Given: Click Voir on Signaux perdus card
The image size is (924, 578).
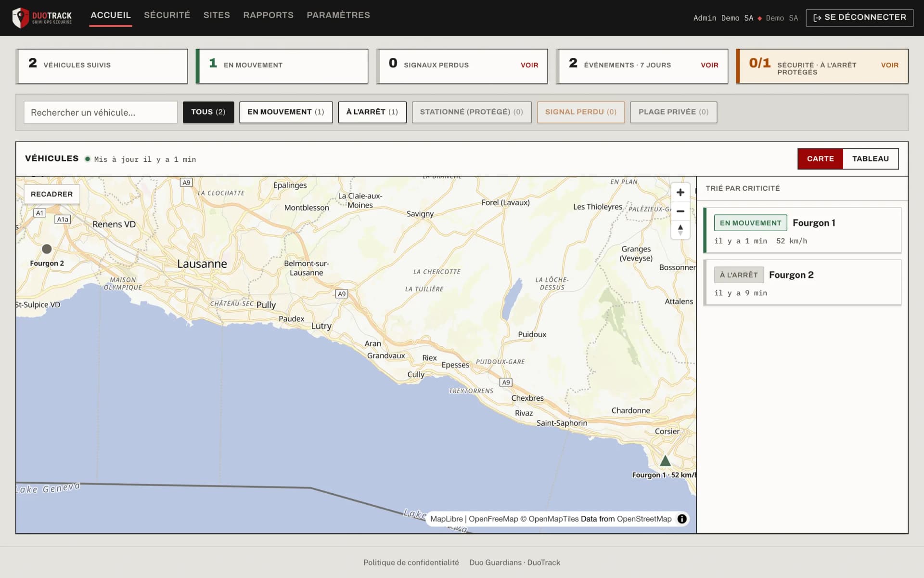Looking at the screenshot, I should tap(529, 65).
